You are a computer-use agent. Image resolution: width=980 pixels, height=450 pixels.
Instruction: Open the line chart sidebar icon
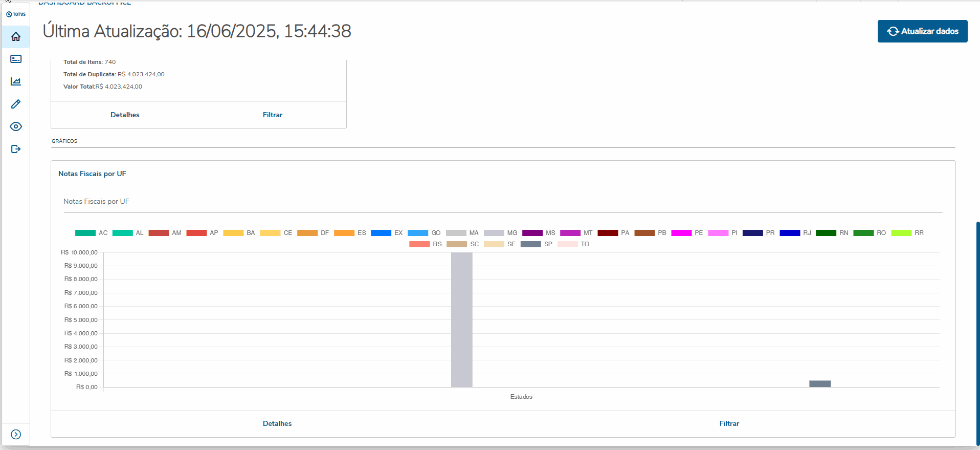pyautogui.click(x=16, y=82)
